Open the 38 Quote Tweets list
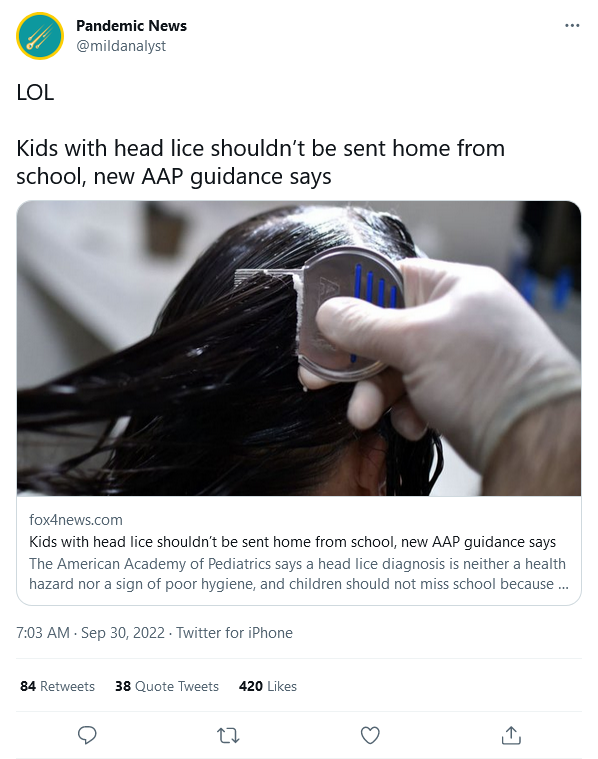Screen dimensions: 598x759 [x=167, y=686]
